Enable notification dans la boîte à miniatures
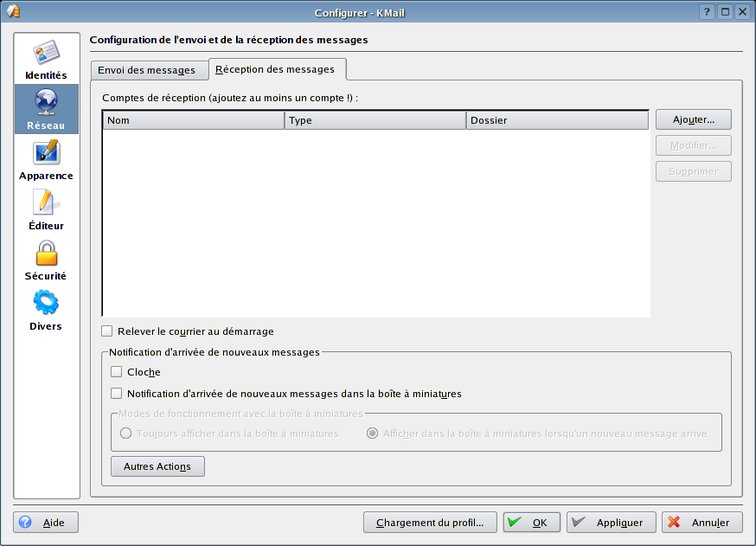The image size is (756, 546). (x=117, y=393)
